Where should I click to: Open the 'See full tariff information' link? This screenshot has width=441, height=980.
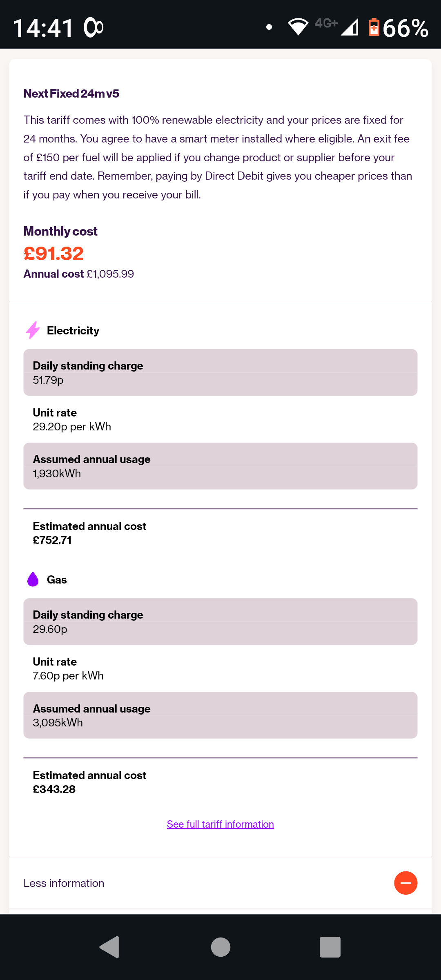pos(220,824)
